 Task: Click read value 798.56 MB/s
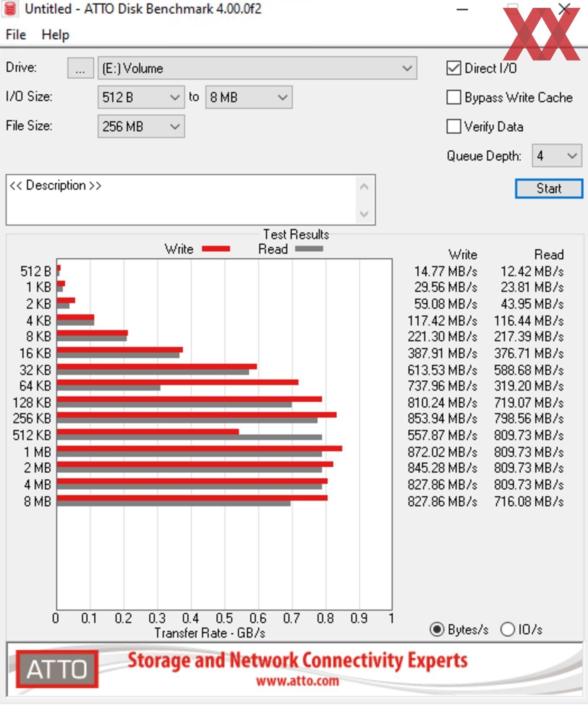tap(529, 419)
